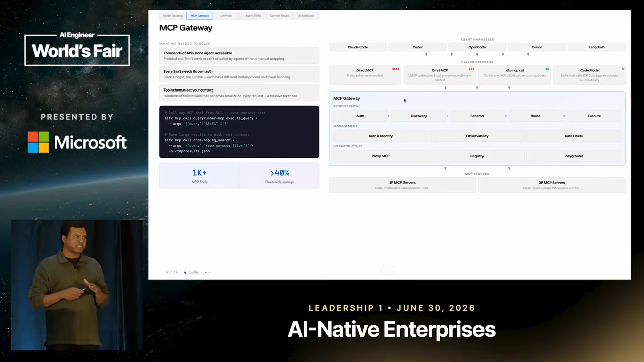
Task: Click the Playground infrastructure box
Action: coord(574,156)
